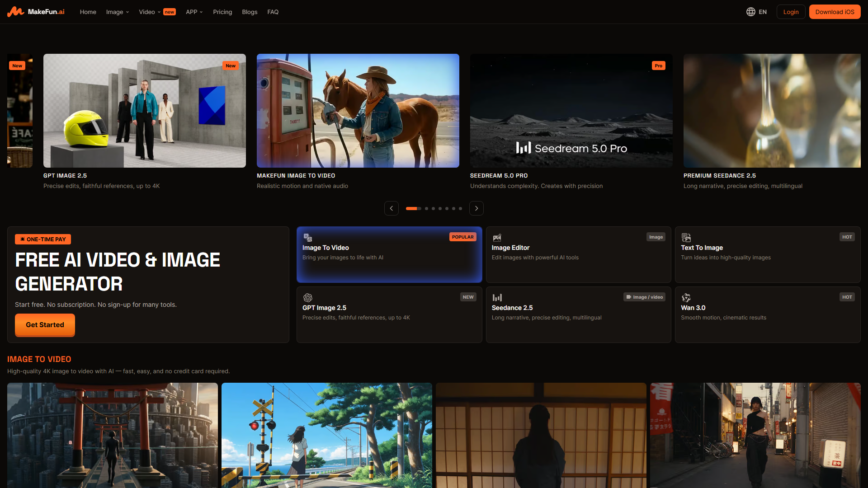Click the Image To Video card icon
868x488 pixels.
point(308,238)
